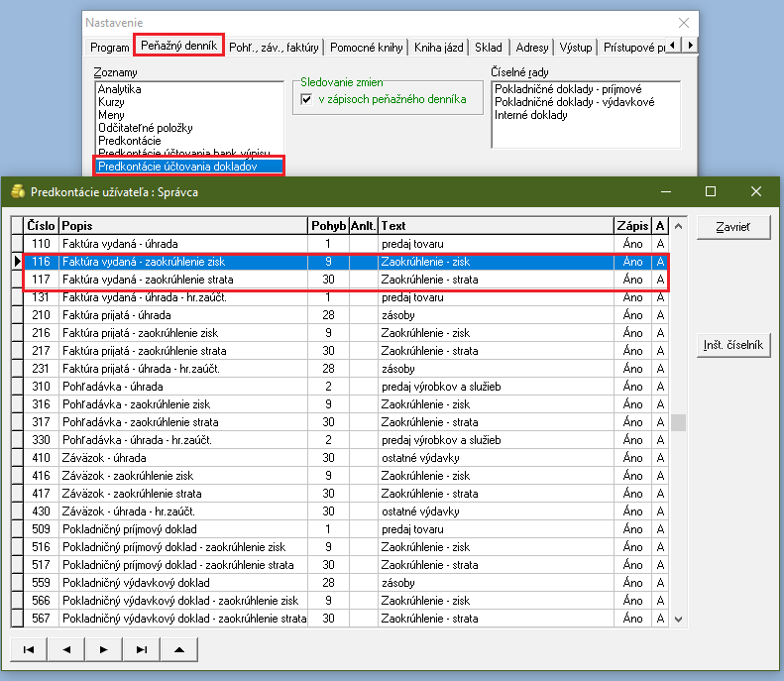Go to first record navigation button
Screen dimensions: 784x681
[29, 650]
